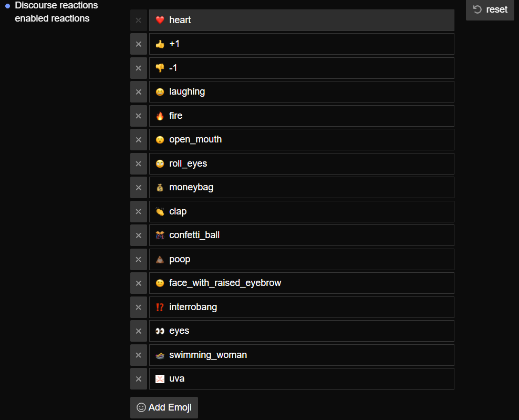This screenshot has height=420, width=519.
Task: Remove the fire emoji from the list
Action: (x=139, y=116)
